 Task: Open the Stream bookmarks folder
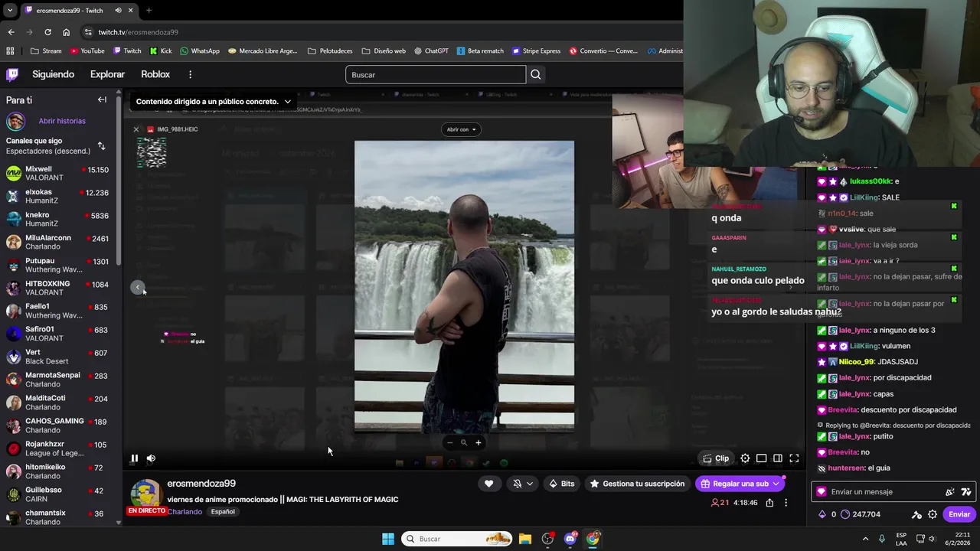coord(46,51)
